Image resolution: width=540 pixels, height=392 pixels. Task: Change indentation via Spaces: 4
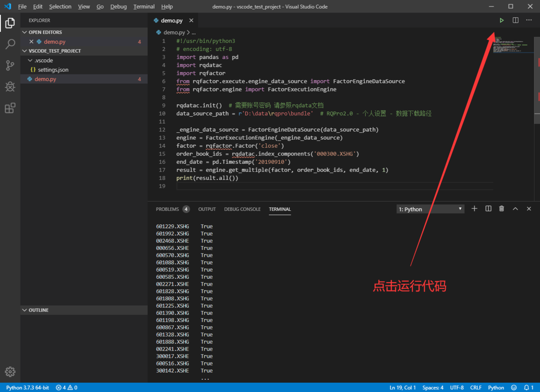point(433,388)
